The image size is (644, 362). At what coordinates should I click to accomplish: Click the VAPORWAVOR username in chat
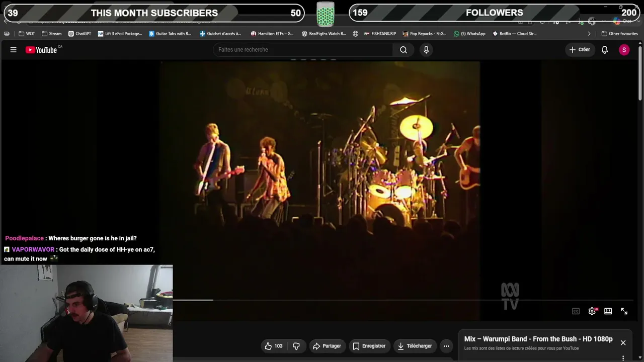[33, 249]
